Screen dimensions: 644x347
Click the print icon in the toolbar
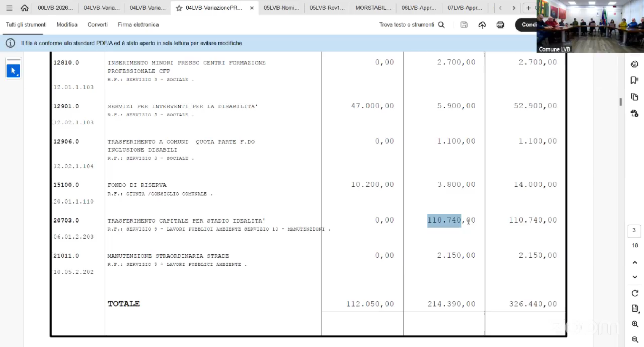click(500, 25)
